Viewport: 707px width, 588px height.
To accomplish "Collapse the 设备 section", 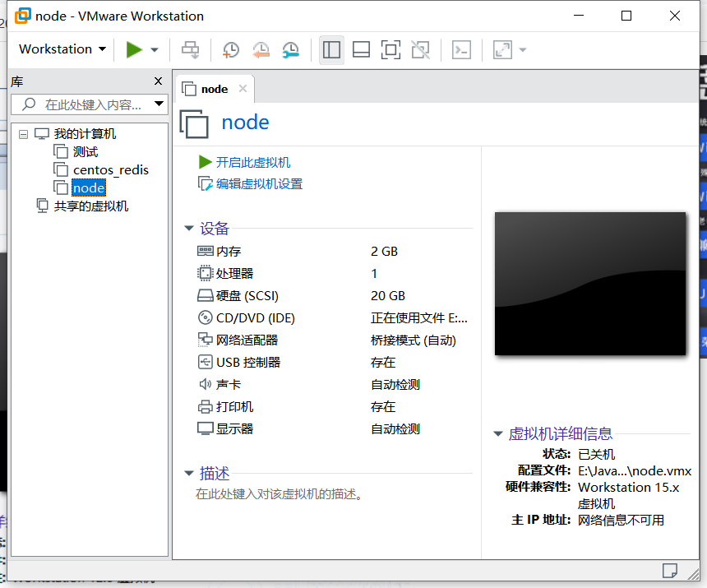I will click(189, 228).
